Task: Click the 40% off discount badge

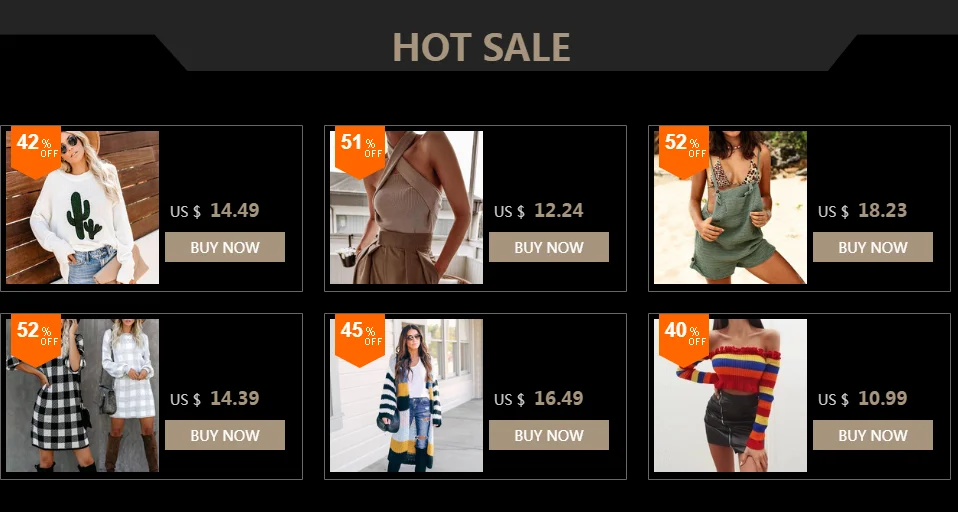Action: point(684,338)
